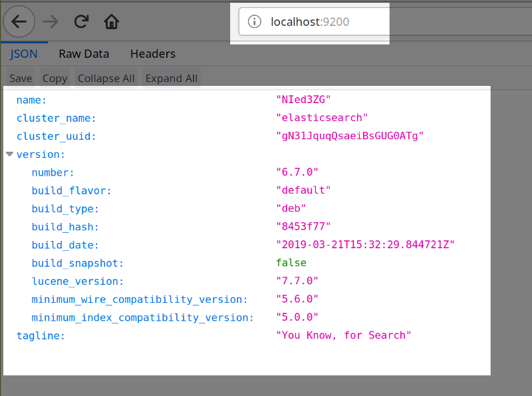Click the value "5.0.0"
Viewport: 532px width, 396px height.
[297, 317]
